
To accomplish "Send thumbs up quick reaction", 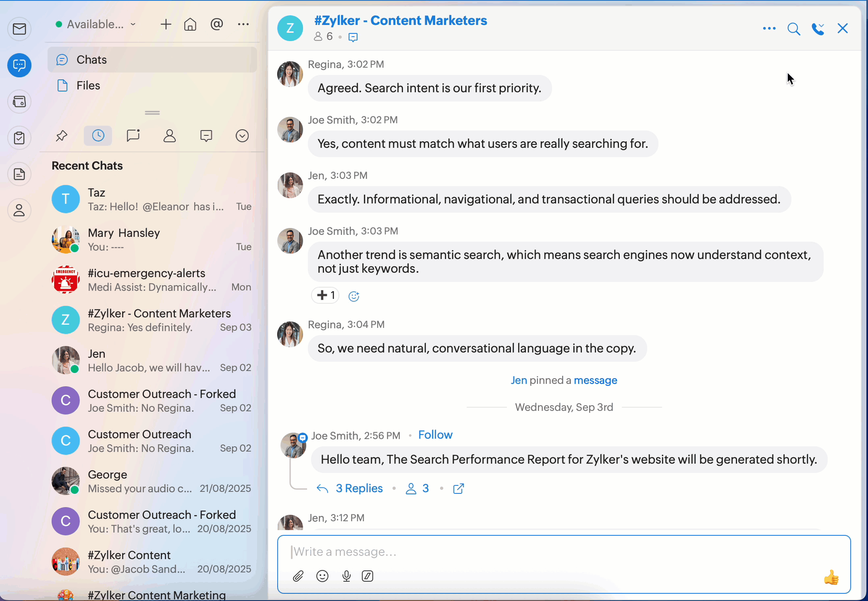I will (831, 578).
